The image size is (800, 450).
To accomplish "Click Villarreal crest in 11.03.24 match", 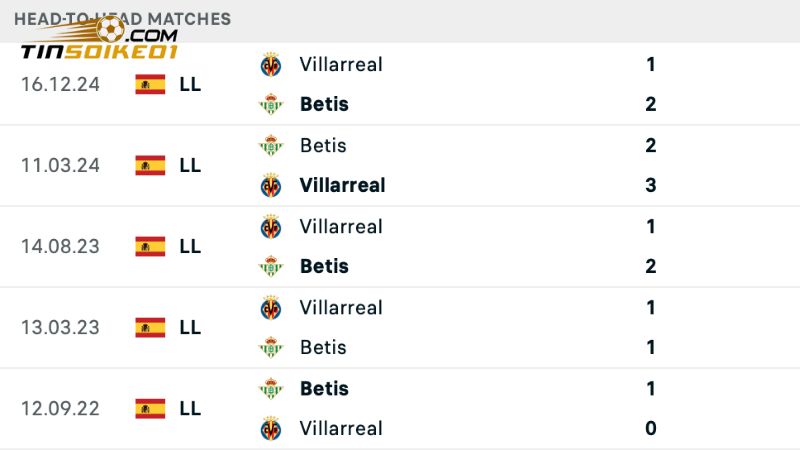I will [270, 185].
